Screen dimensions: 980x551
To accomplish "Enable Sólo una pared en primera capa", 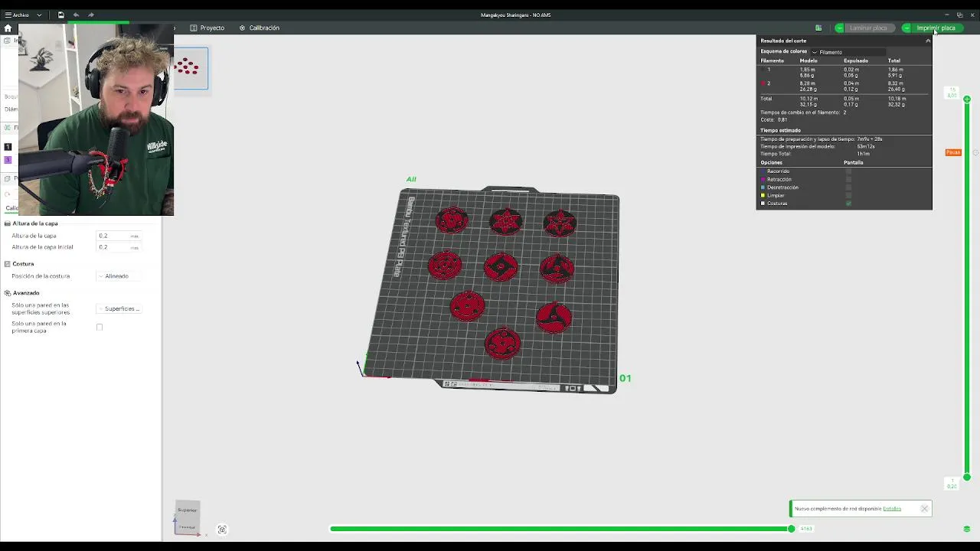I will tap(100, 328).
